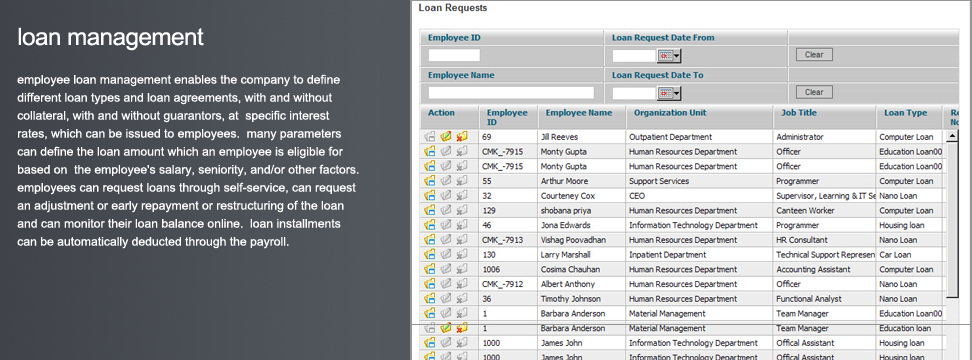The image size is (972, 360).
Task: Sort by Organization Unit column header
Action: click(x=670, y=113)
